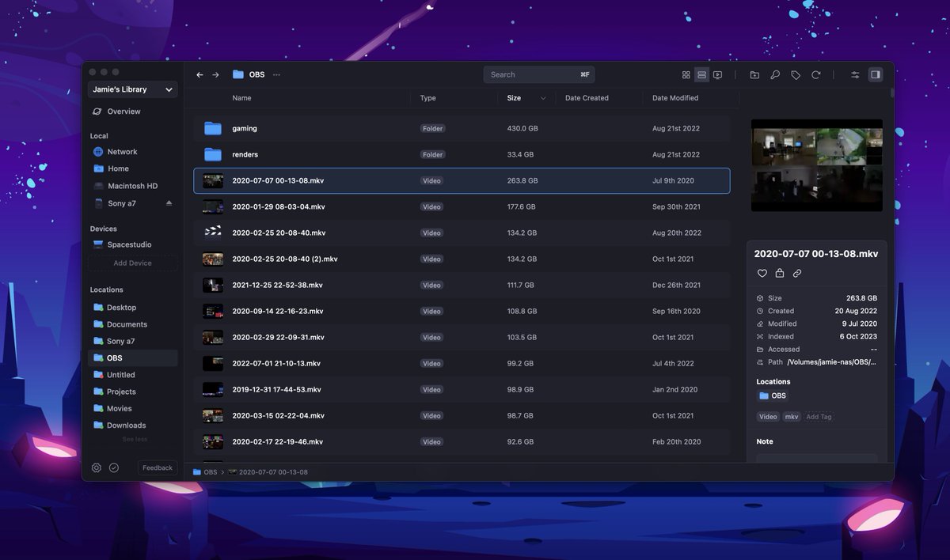Click the inspector video preview thumbnail
Viewport: 950px width, 560px height.
point(817,165)
